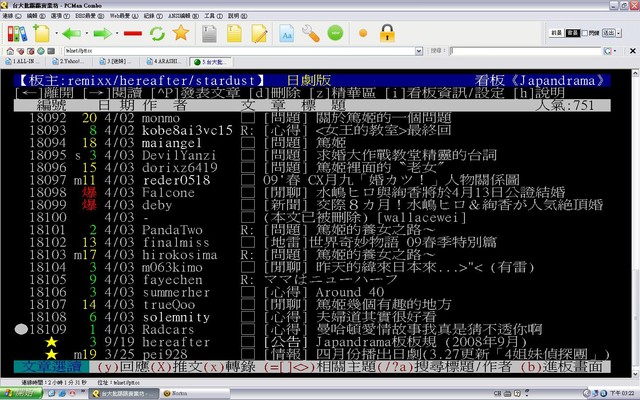Switch to the 2 Yahoo! tab
This screenshot has width=640, height=400.
69,62
